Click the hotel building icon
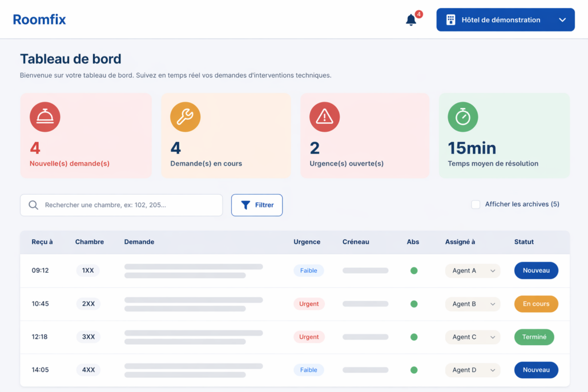 [450, 20]
